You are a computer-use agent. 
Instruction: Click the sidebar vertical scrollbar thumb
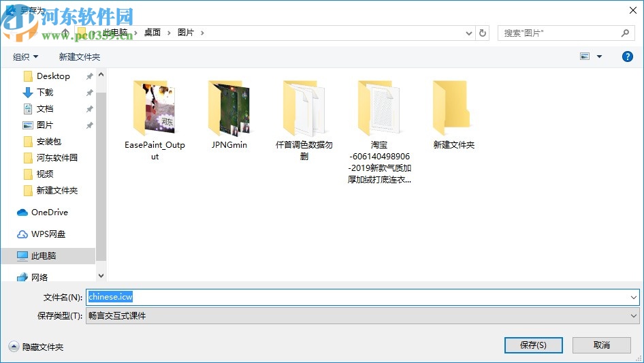(101, 177)
